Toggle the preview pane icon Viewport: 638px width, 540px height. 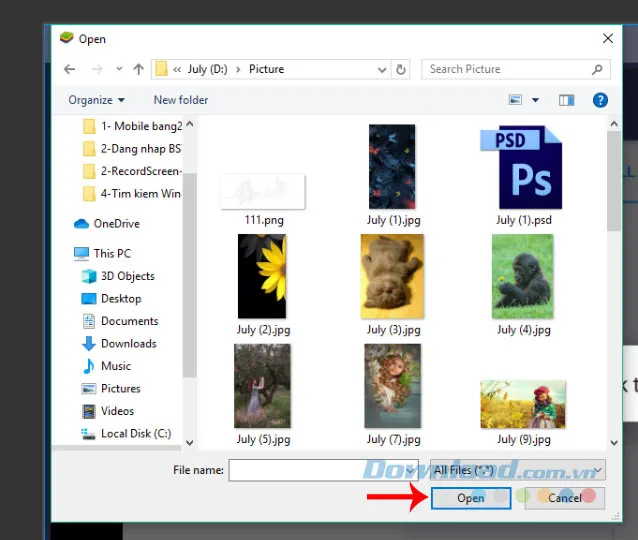[x=567, y=100]
